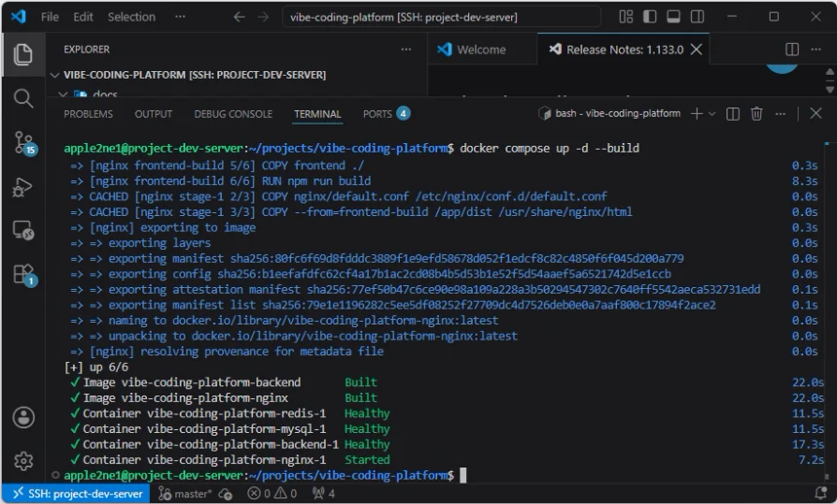Select the Release Notes: 1.133.0 tab

click(x=624, y=49)
